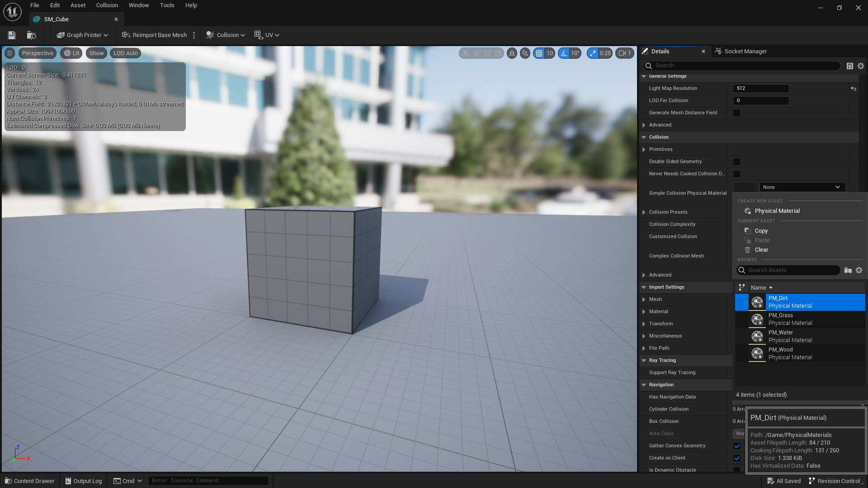Viewport: 868px width, 488px height.
Task: Open asset picker settings gear
Action: (x=859, y=270)
